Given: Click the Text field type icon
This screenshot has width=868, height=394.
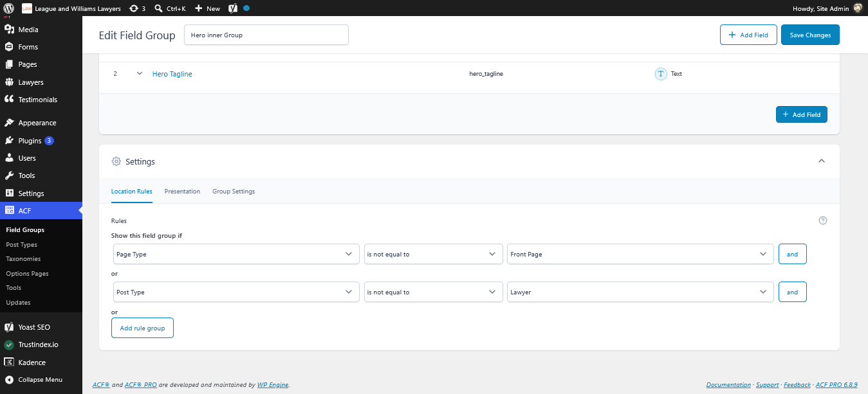Looking at the screenshot, I should click(661, 74).
